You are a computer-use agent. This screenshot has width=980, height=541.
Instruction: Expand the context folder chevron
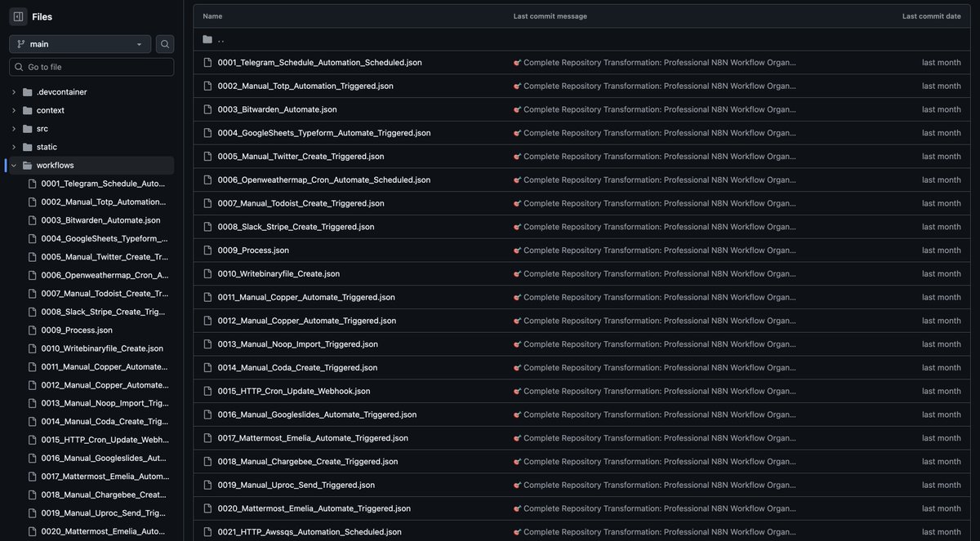coord(14,110)
